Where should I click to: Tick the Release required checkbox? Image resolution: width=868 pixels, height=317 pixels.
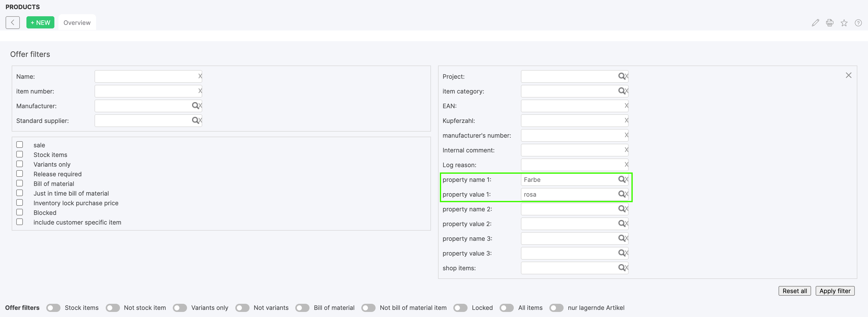pos(20,173)
